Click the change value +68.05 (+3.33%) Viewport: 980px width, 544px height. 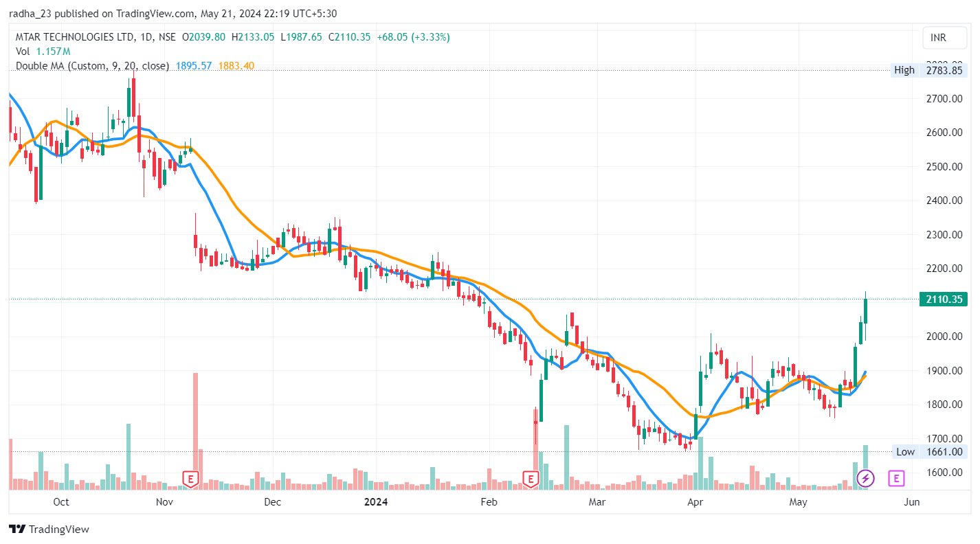(413, 37)
